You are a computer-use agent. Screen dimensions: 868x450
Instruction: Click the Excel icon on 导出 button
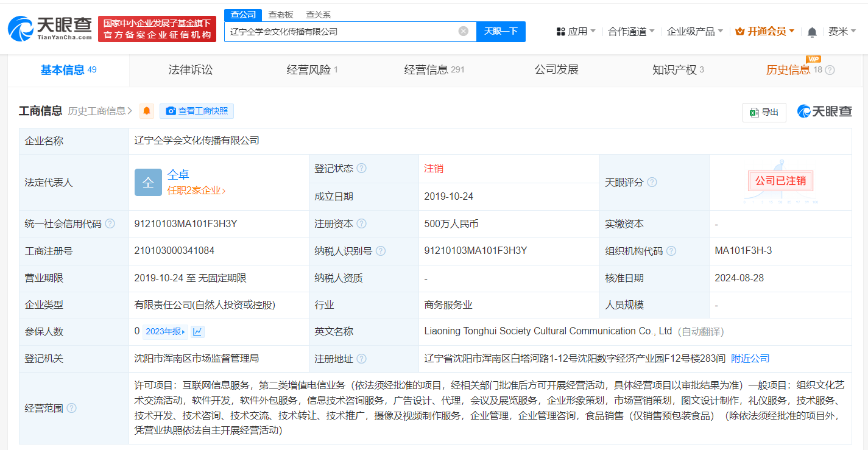coord(755,113)
